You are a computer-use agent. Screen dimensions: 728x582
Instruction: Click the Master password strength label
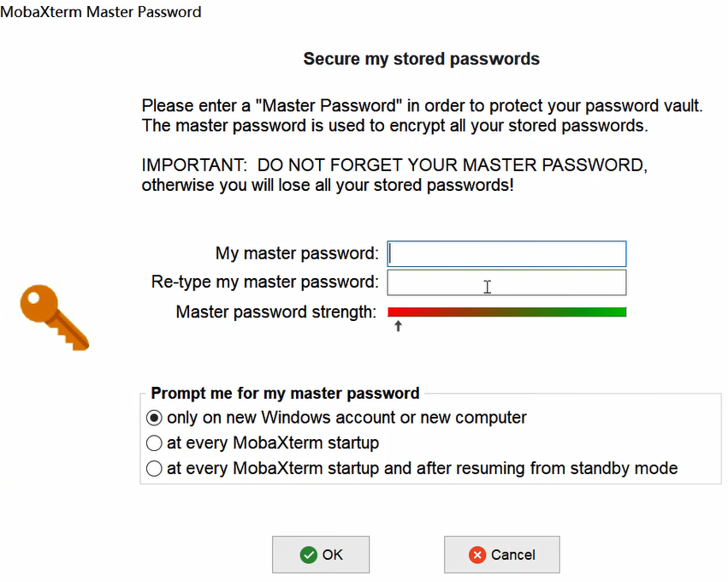coord(276,312)
